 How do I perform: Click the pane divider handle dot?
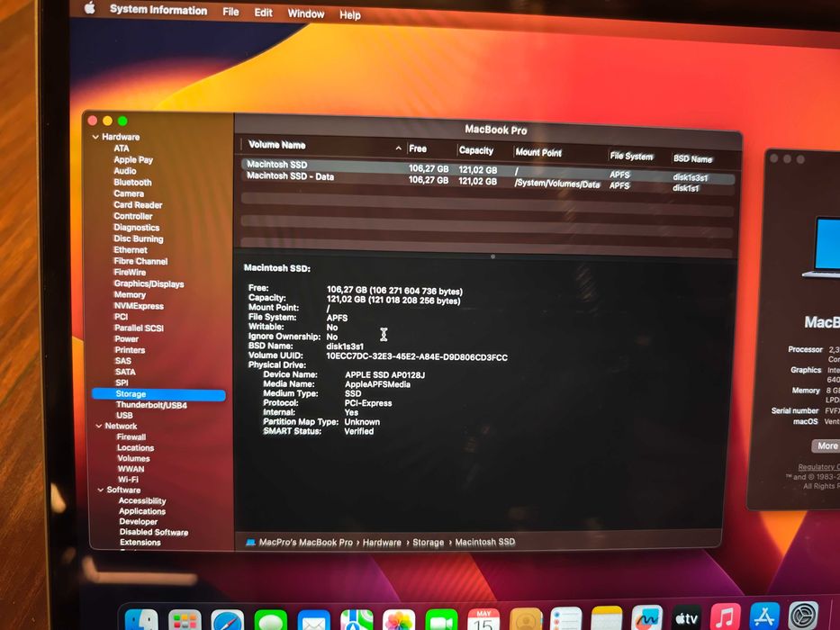coord(492,256)
